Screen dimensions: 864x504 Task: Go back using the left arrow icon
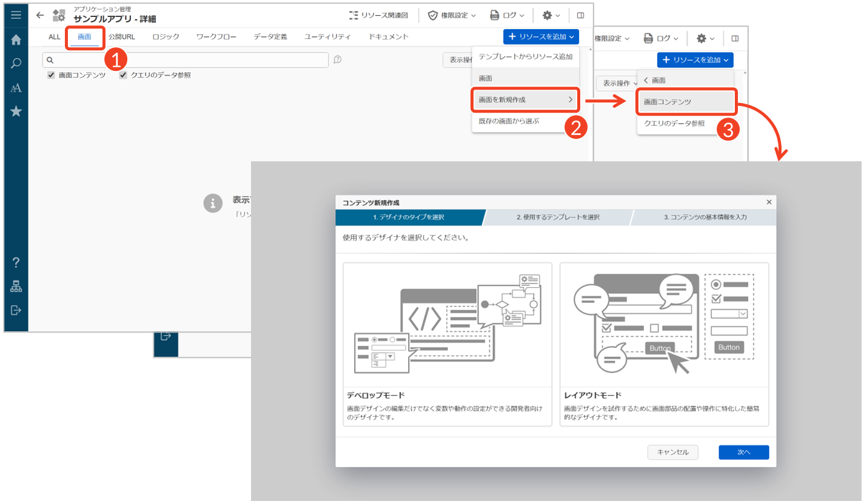click(40, 15)
